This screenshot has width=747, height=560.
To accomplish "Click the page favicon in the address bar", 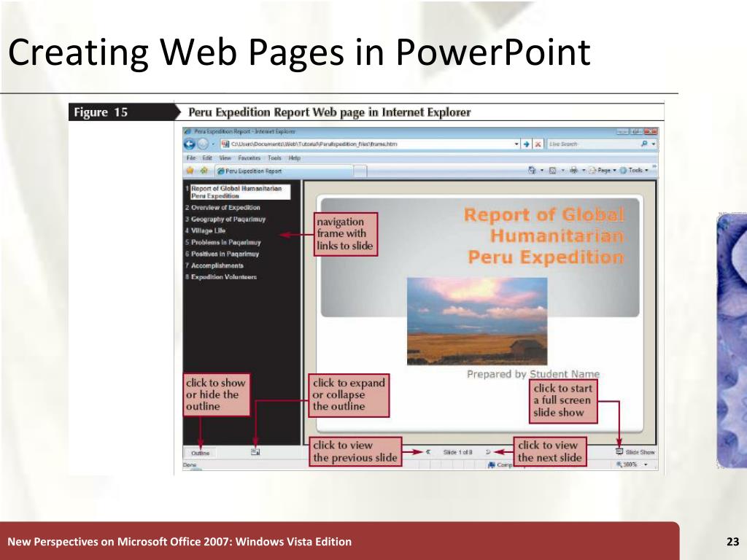I will tap(226, 144).
